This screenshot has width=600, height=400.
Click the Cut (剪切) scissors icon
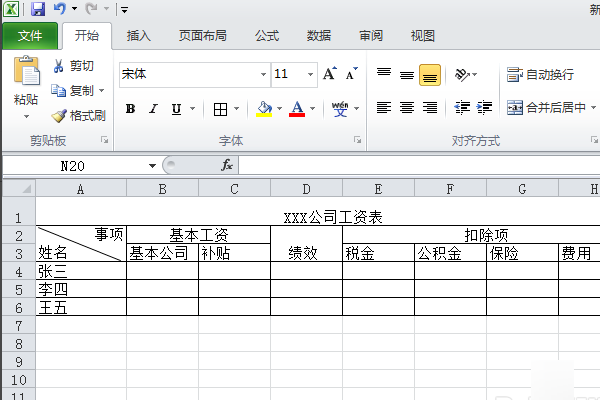pyautogui.click(x=58, y=66)
